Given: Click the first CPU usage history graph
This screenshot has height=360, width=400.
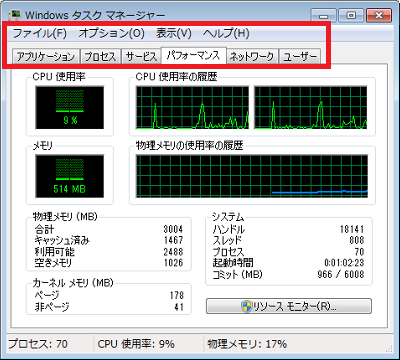Looking at the screenshot, I should point(192,107).
